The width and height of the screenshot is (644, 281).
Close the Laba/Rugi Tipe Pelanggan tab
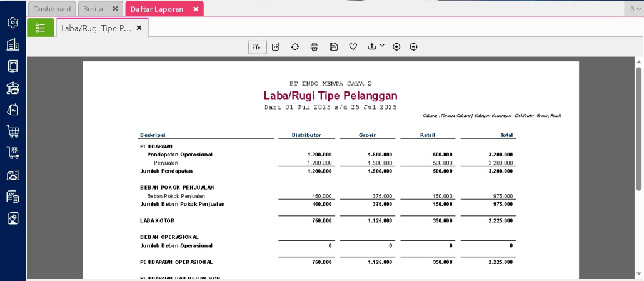tap(139, 28)
